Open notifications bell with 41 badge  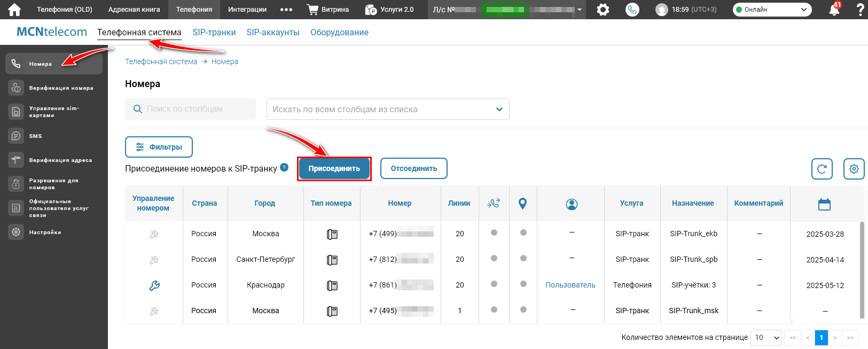[x=834, y=10]
